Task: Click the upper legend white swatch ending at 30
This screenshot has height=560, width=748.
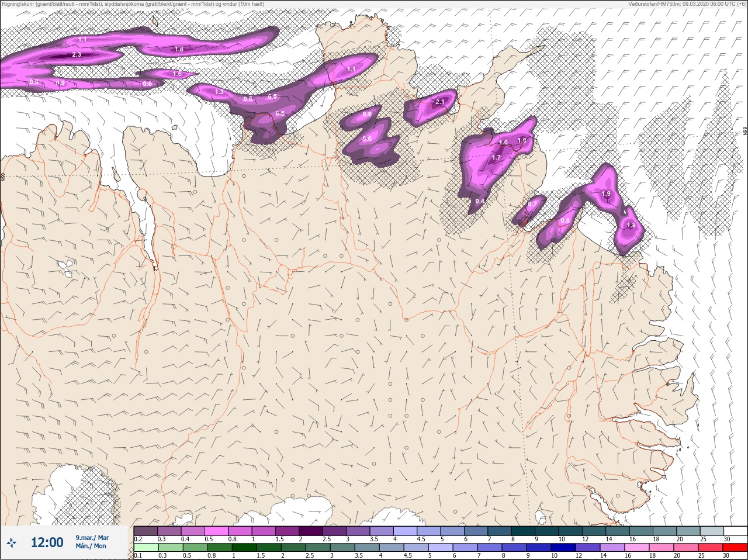Action: coord(736,531)
